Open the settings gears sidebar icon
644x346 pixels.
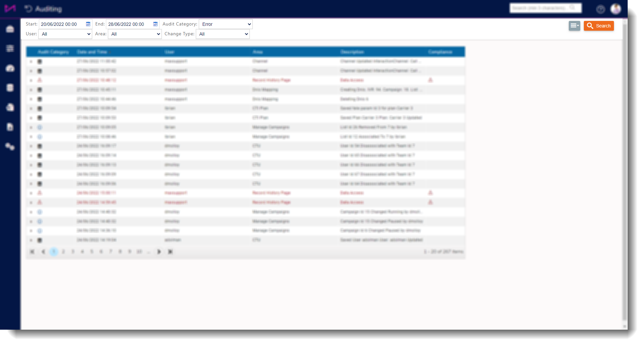(10, 146)
